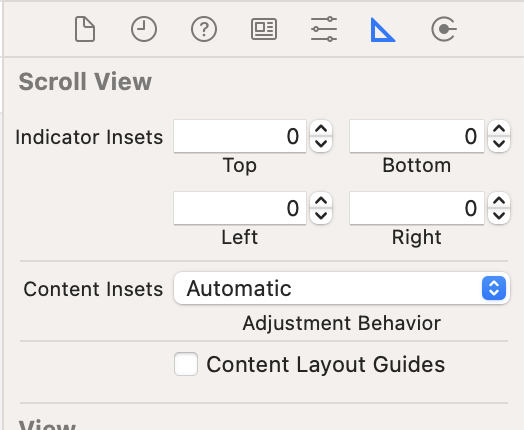Click the Adjustment Behavior caption
Image resolution: width=524 pixels, height=430 pixels.
[x=342, y=323]
